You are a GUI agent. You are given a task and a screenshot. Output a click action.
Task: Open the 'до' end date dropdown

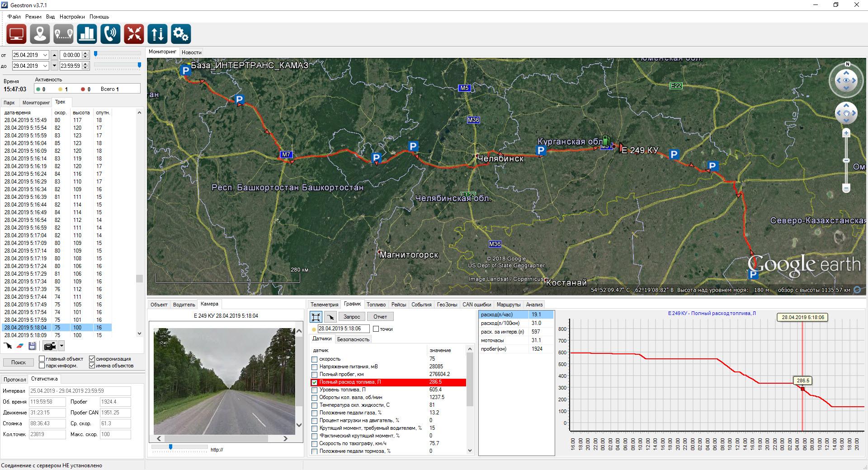(x=45, y=66)
